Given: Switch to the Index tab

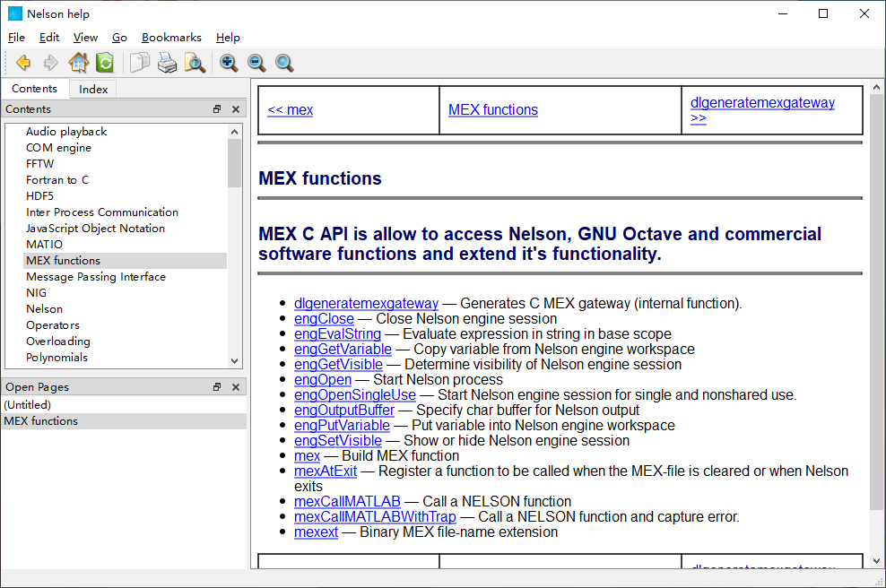Looking at the screenshot, I should click(x=93, y=90).
